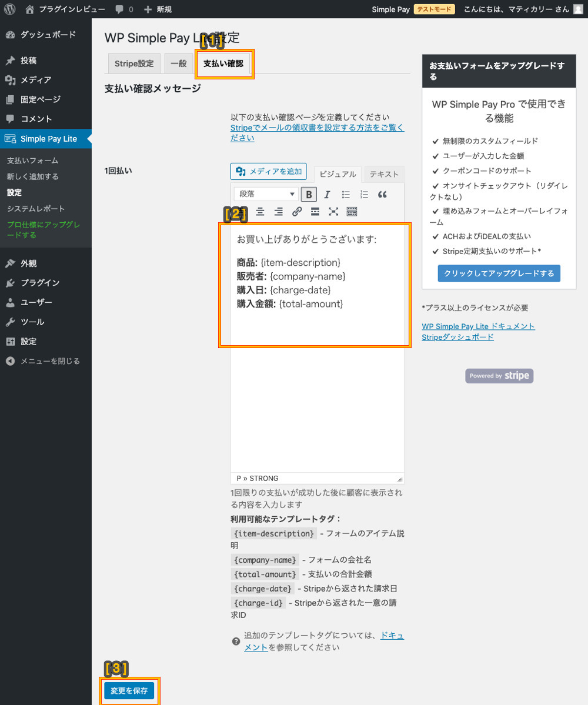Open ツール menu in sidebar
This screenshot has height=705, width=588.
pos(46,322)
